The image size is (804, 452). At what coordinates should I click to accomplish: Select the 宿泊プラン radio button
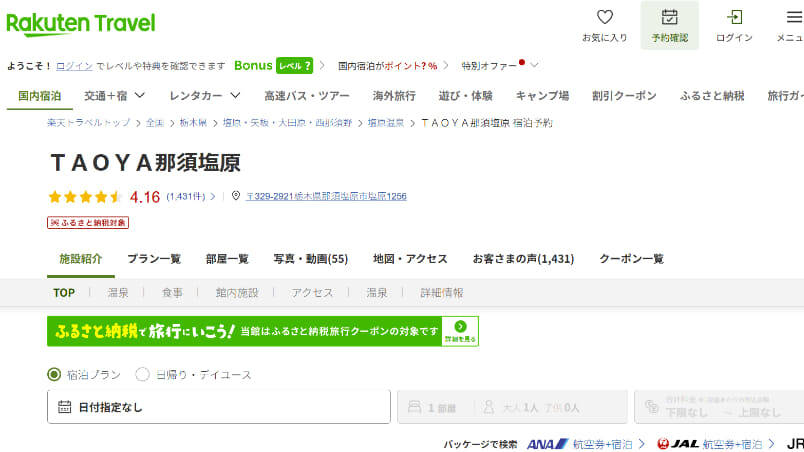pos(54,375)
